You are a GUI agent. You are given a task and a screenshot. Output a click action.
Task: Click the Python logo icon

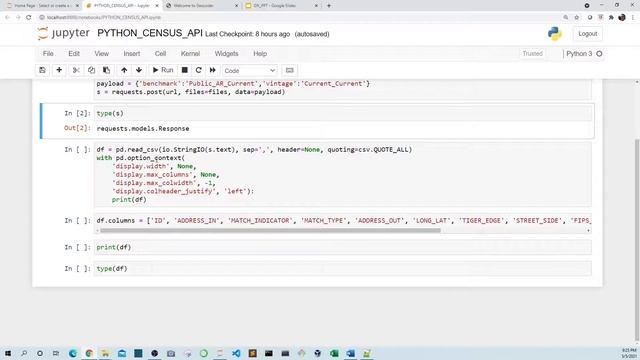tap(555, 33)
